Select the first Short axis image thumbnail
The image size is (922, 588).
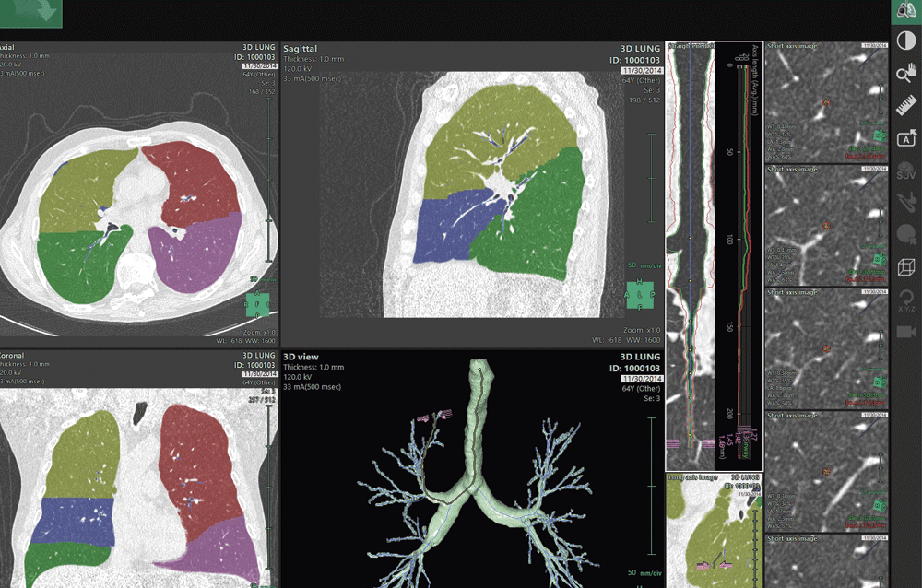(x=826, y=101)
